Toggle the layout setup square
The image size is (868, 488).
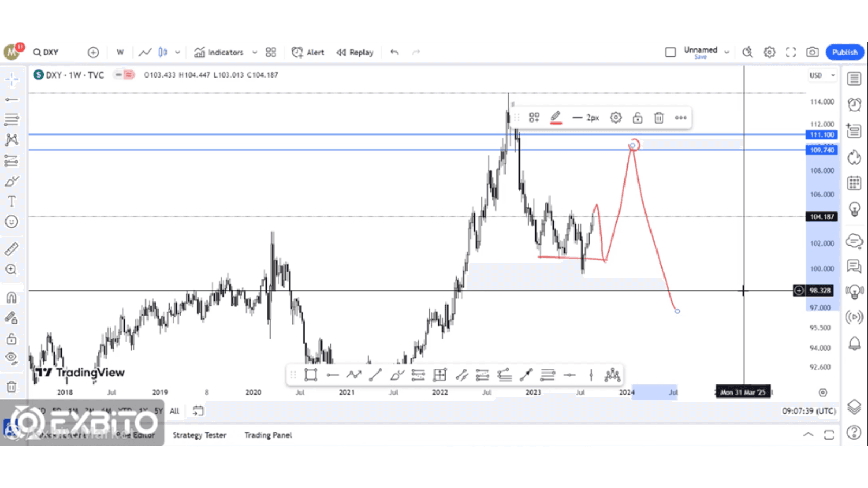pyautogui.click(x=671, y=52)
